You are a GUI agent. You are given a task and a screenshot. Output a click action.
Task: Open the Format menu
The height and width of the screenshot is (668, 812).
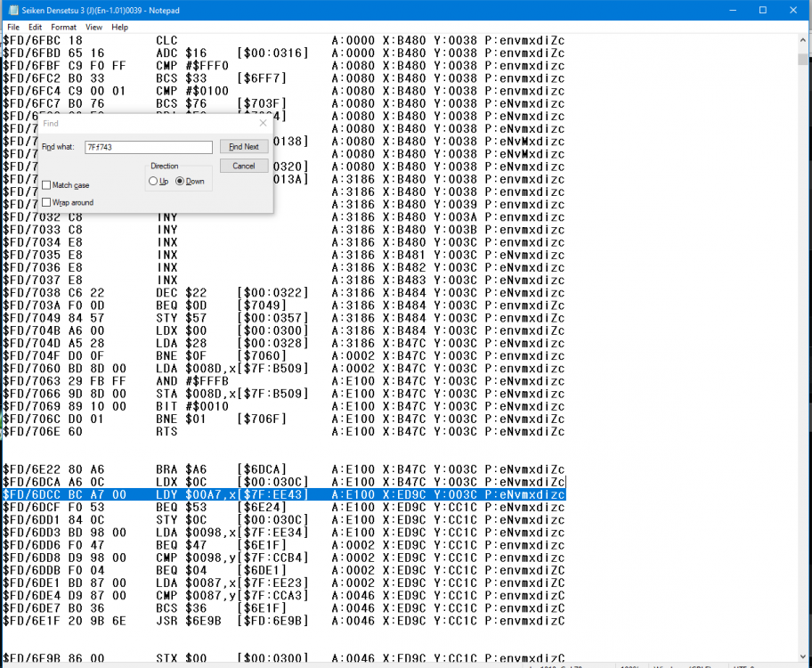point(64,27)
